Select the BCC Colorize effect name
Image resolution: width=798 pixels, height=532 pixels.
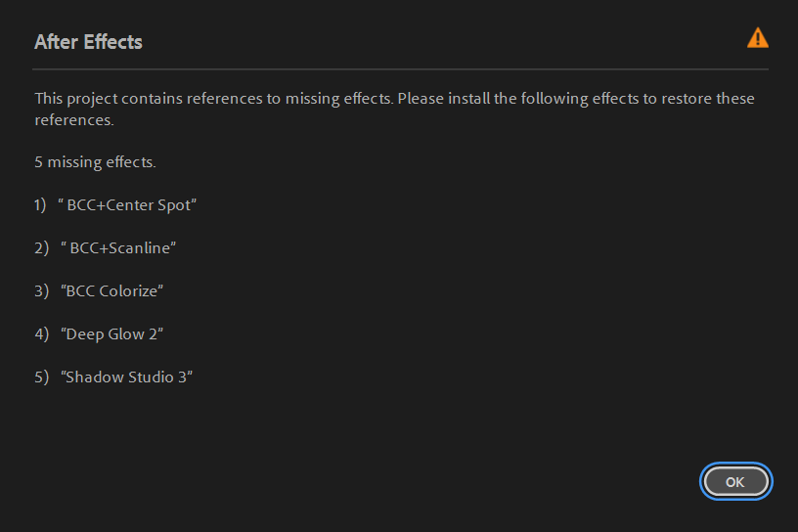click(x=112, y=291)
